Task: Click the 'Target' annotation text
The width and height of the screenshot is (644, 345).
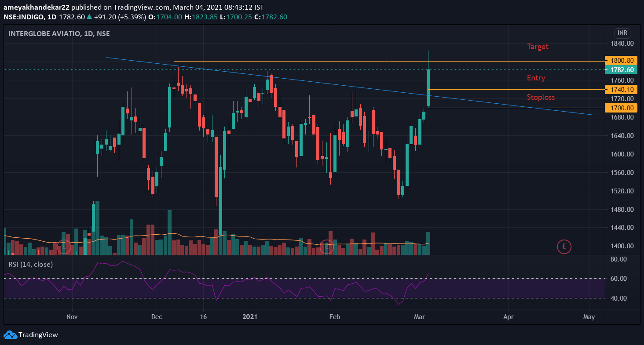Action: 538,47
